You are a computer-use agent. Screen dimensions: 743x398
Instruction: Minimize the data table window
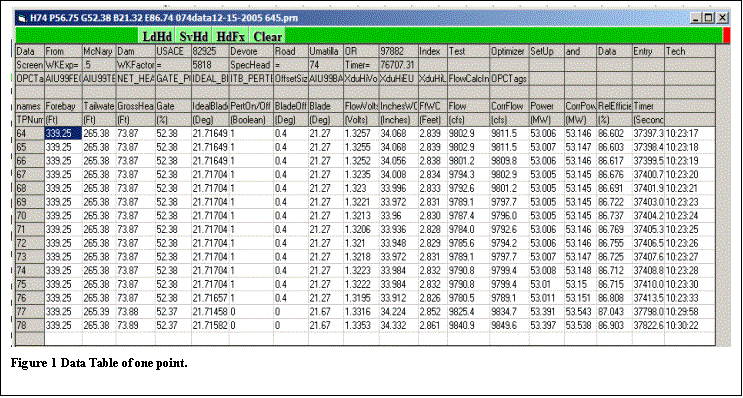[x=696, y=18]
